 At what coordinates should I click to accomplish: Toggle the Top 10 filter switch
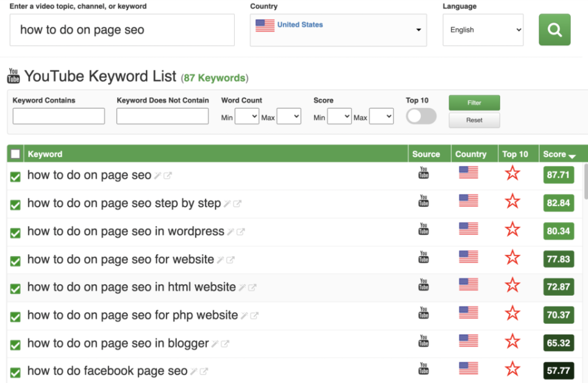tap(421, 116)
